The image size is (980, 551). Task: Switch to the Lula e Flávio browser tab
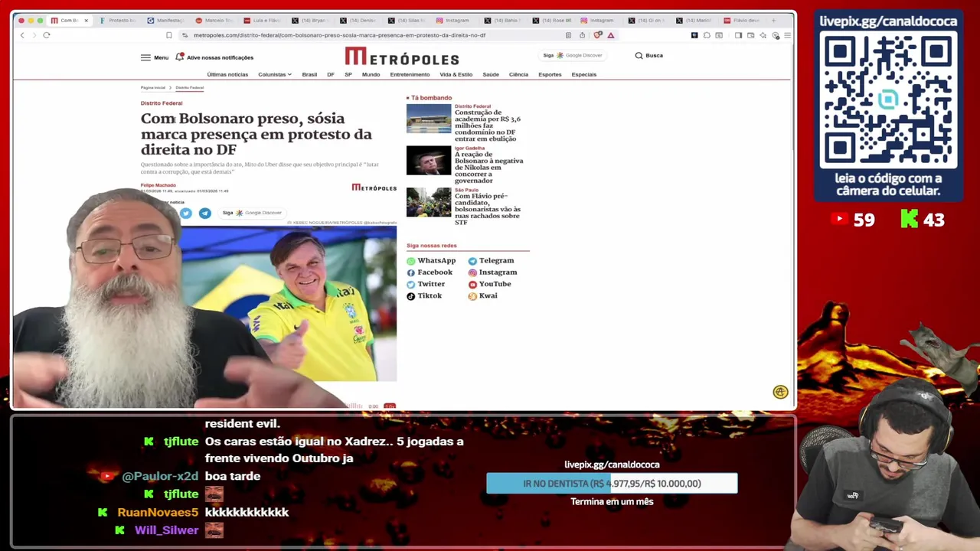pos(263,21)
